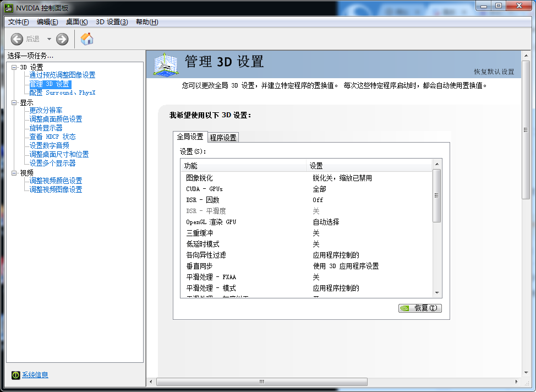Open the 帮助(H) menu
Image resolution: width=536 pixels, height=392 pixels.
click(147, 22)
